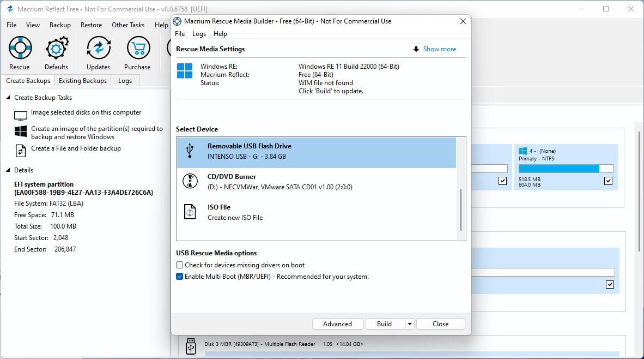Click the Windows icon on partition 4
Screen dimensions: 644x359
(523, 151)
